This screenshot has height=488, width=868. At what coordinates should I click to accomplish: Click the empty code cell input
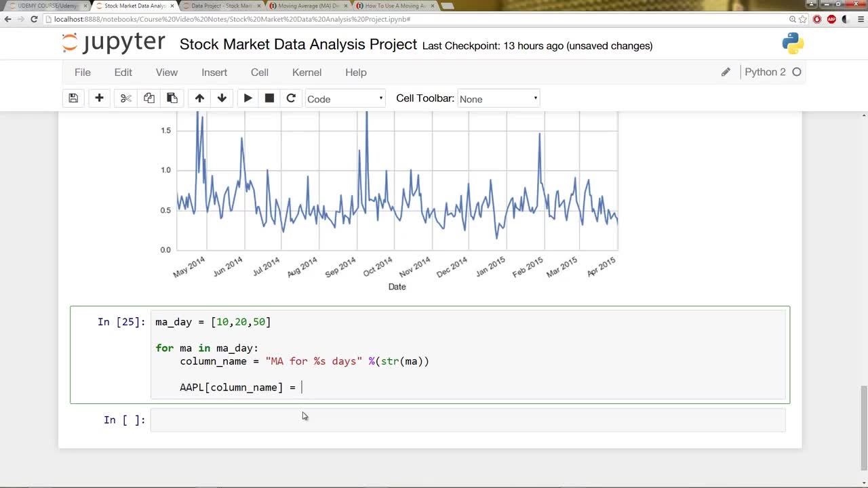click(468, 420)
